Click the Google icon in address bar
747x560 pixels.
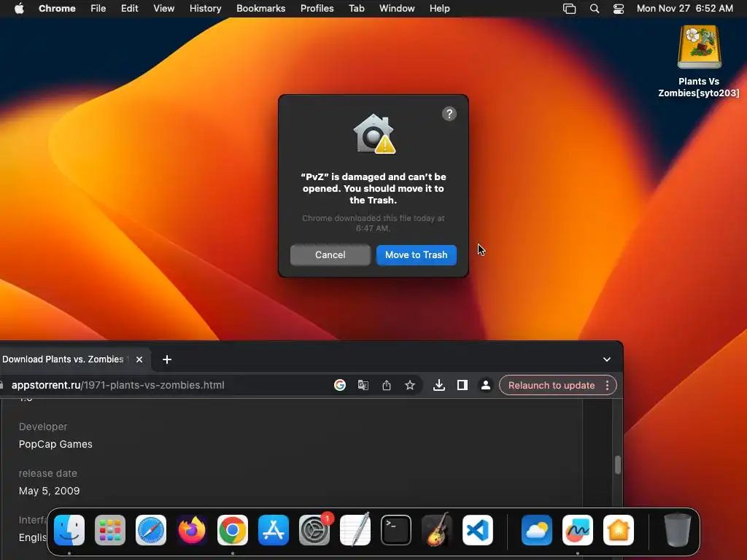coord(340,385)
